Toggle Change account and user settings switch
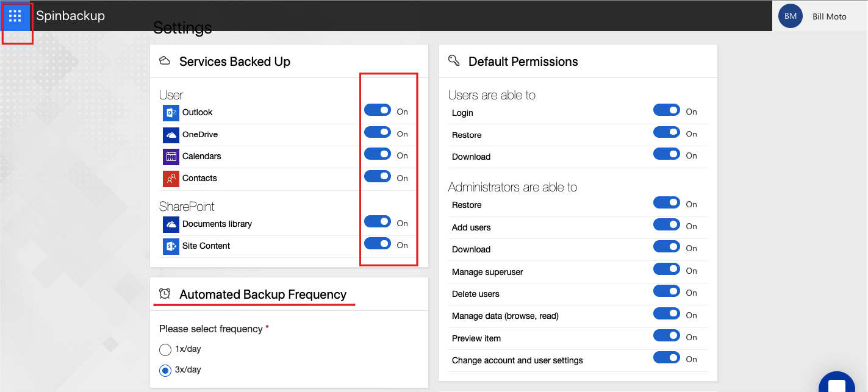This screenshot has height=392, width=868. (667, 357)
